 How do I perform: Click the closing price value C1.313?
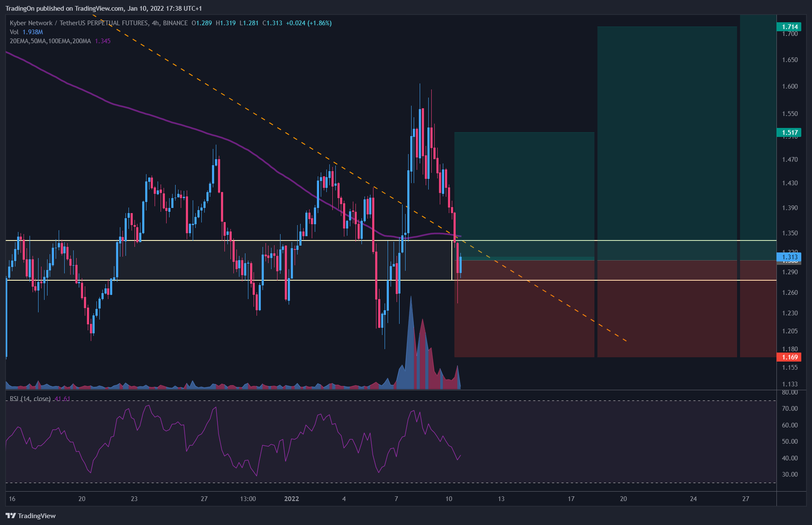[x=272, y=23]
